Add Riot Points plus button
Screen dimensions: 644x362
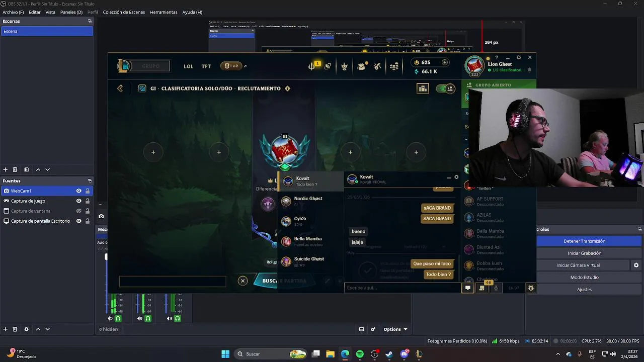click(444, 62)
